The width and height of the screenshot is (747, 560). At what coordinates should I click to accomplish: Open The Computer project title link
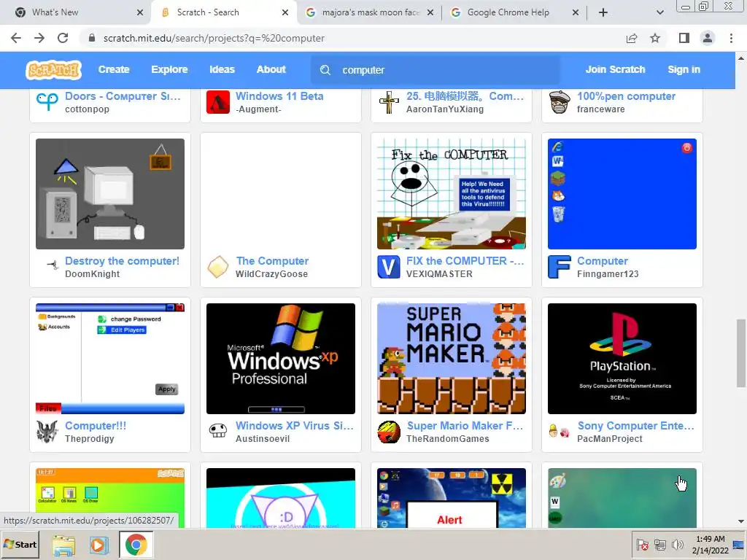pos(273,261)
